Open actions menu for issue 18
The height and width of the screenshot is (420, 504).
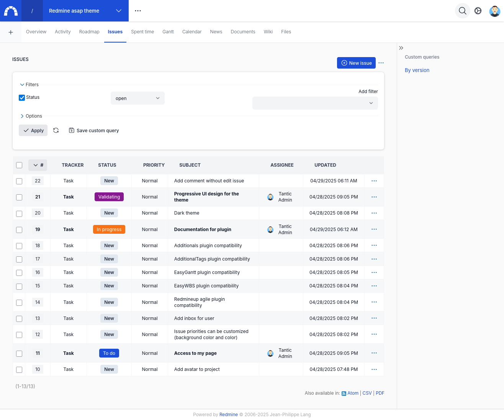pos(374,245)
